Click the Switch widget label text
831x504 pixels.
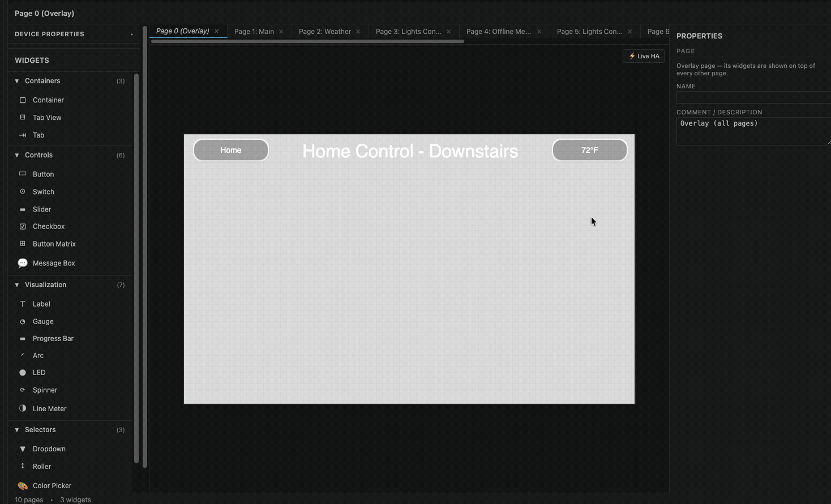pyautogui.click(x=44, y=192)
